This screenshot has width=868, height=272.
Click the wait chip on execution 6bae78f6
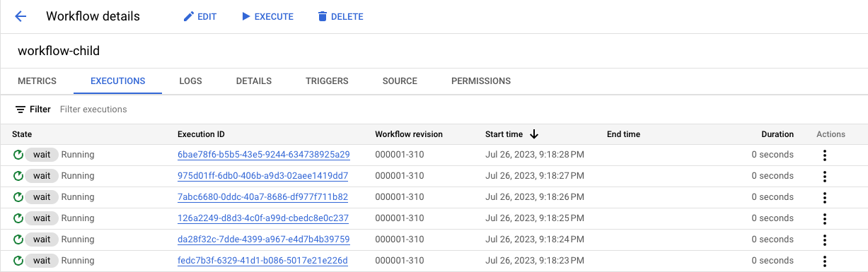click(42, 155)
